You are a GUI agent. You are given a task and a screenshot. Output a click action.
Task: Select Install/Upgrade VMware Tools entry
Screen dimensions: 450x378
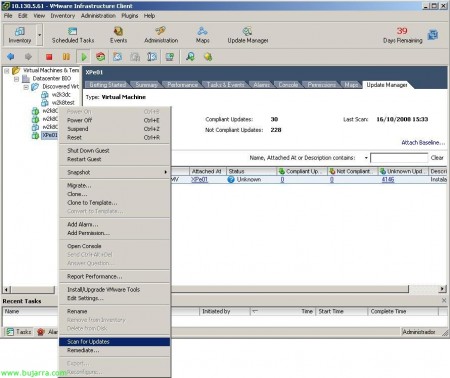[x=115, y=289]
